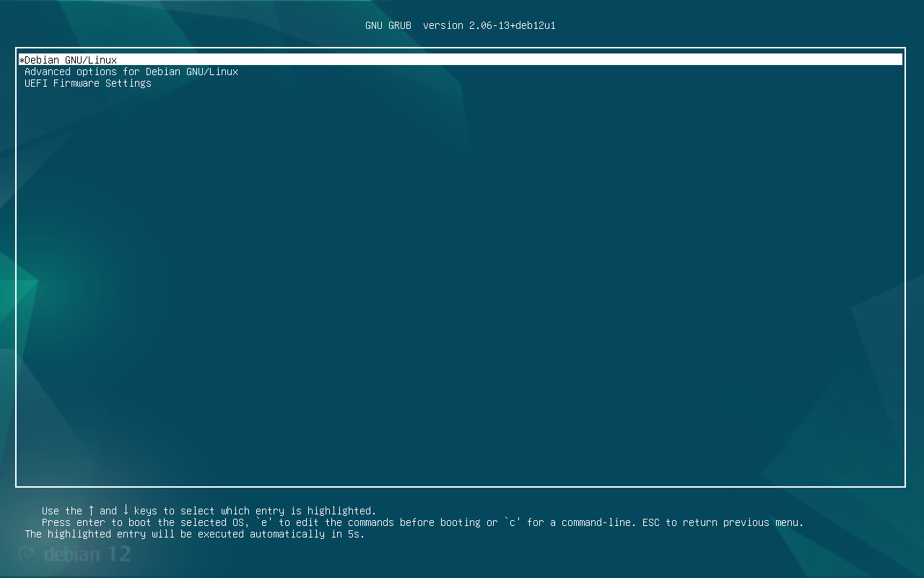Click the down arrow symbol in help text
The width and height of the screenshot is (924, 578).
(x=126, y=510)
